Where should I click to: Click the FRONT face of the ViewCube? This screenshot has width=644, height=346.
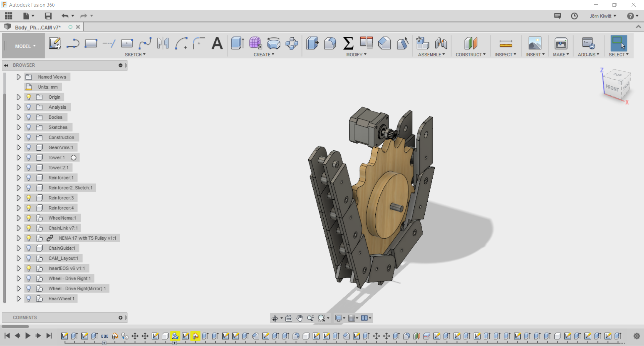[x=612, y=88]
